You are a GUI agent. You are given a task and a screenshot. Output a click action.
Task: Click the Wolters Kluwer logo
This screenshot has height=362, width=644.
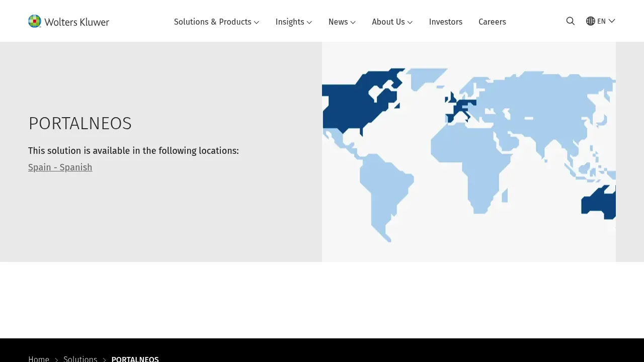[x=68, y=21]
